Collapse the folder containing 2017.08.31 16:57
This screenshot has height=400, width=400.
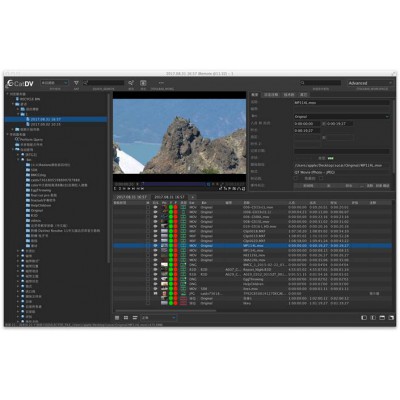[x=18, y=114]
